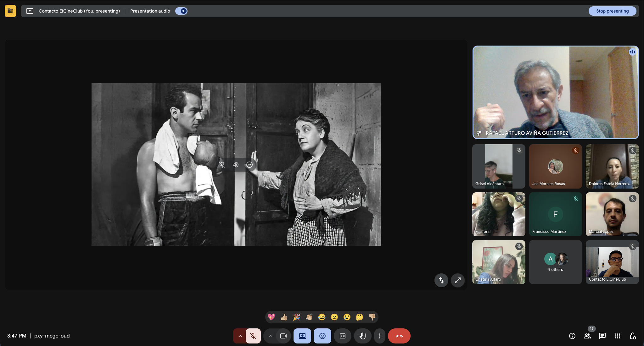Open host controls lock icon
Screen dimensions: 644x346
tap(633, 336)
